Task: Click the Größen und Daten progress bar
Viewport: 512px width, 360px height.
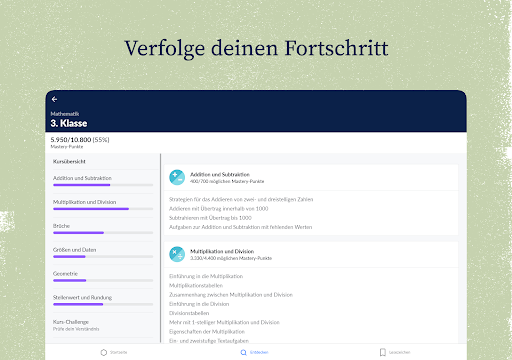Action: (x=103, y=257)
